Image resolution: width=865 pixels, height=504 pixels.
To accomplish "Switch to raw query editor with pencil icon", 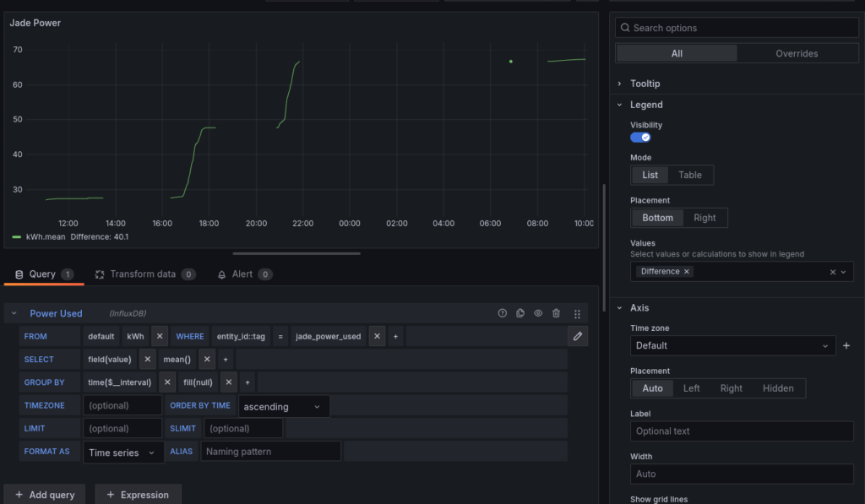I will tap(578, 336).
